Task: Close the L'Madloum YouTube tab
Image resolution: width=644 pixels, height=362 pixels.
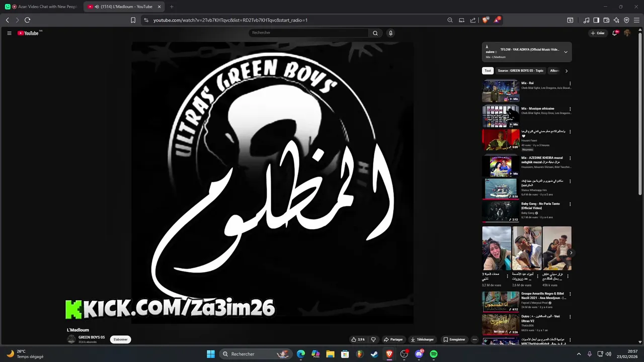Action: tap(159, 7)
